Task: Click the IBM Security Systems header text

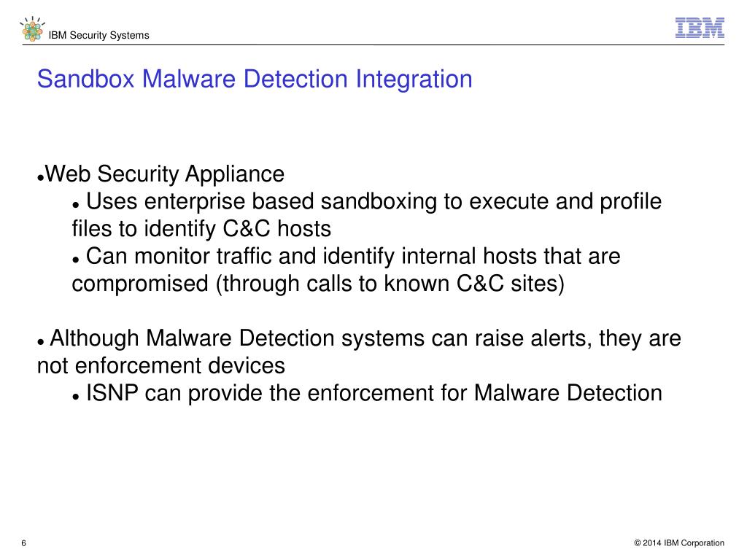Action: point(98,35)
